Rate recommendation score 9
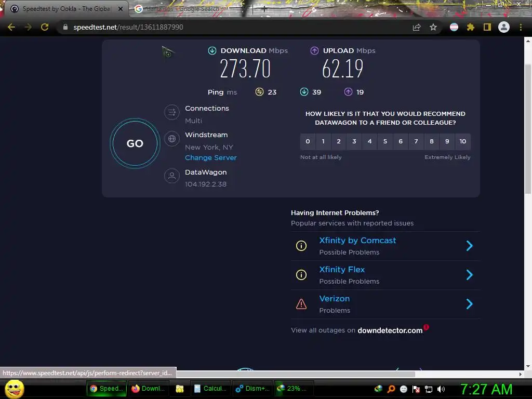532x399 pixels. point(447,141)
